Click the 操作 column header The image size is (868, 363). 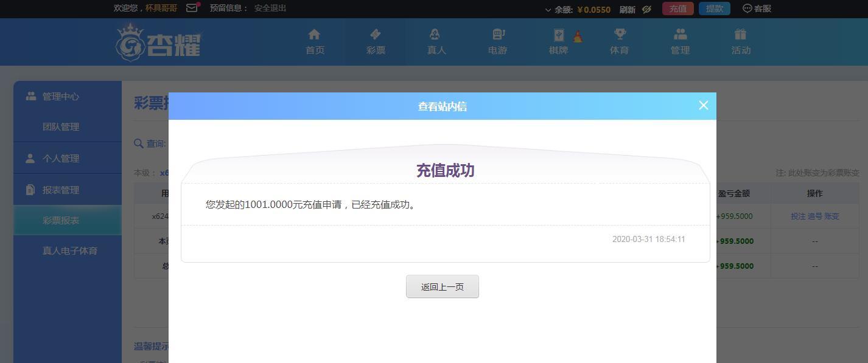tap(814, 193)
